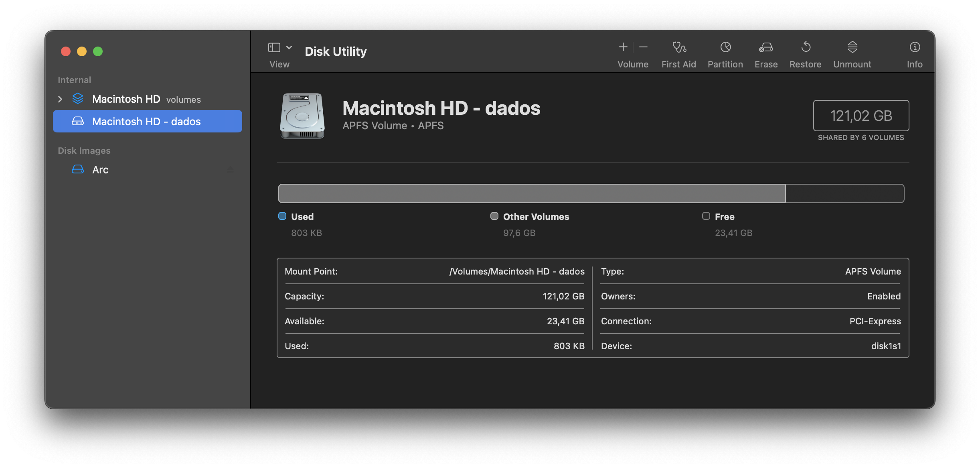The width and height of the screenshot is (980, 468).
Task: Open the View options dropdown chevron
Action: click(x=289, y=47)
